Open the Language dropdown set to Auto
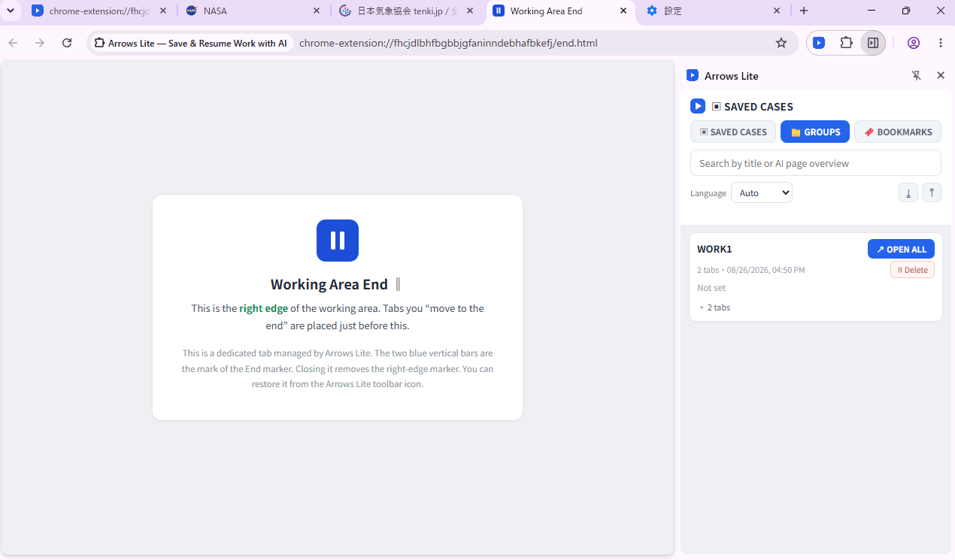 [762, 193]
